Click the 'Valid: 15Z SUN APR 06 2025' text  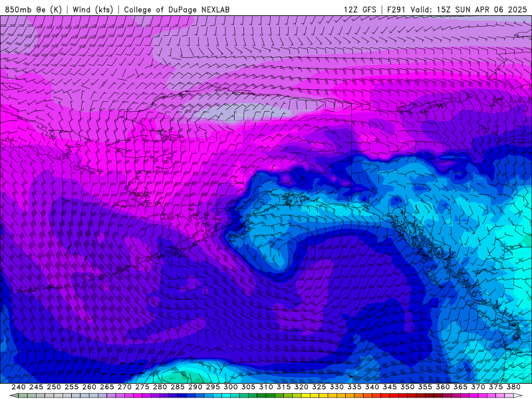[469, 9]
